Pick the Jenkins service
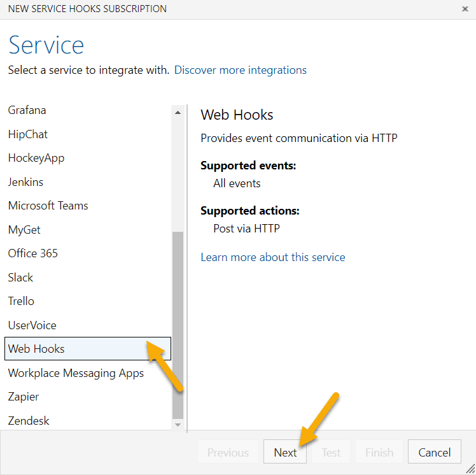The width and height of the screenshot is (476, 475). tap(88, 182)
